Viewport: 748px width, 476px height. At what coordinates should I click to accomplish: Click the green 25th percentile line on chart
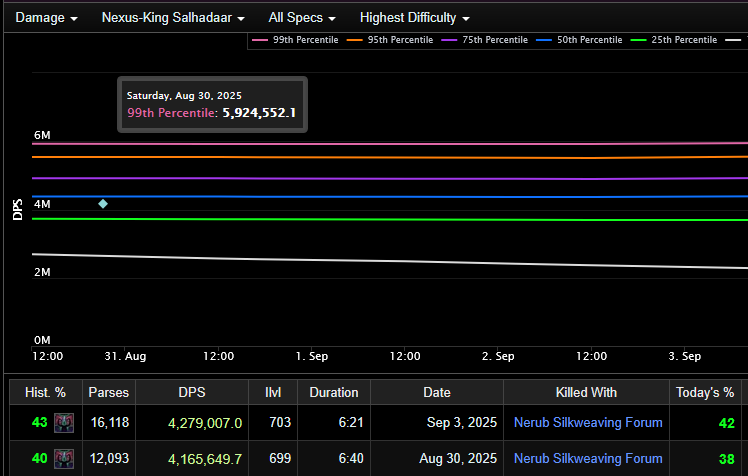[400, 220]
